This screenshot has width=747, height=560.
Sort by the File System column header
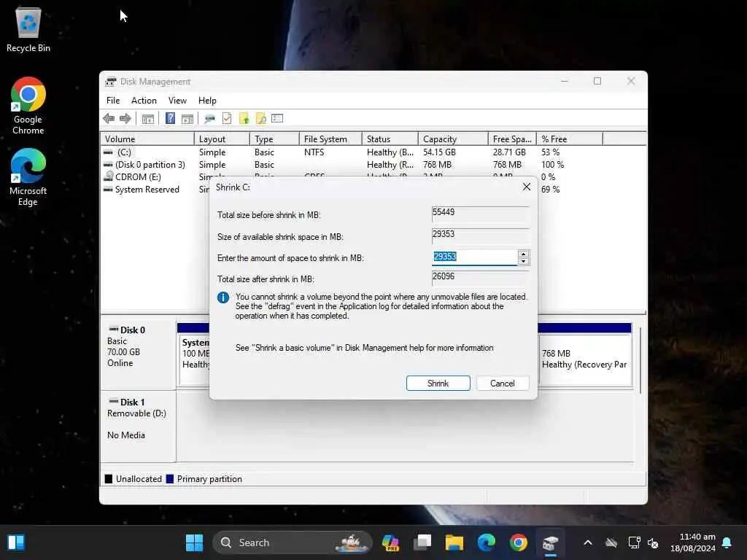tap(330, 139)
